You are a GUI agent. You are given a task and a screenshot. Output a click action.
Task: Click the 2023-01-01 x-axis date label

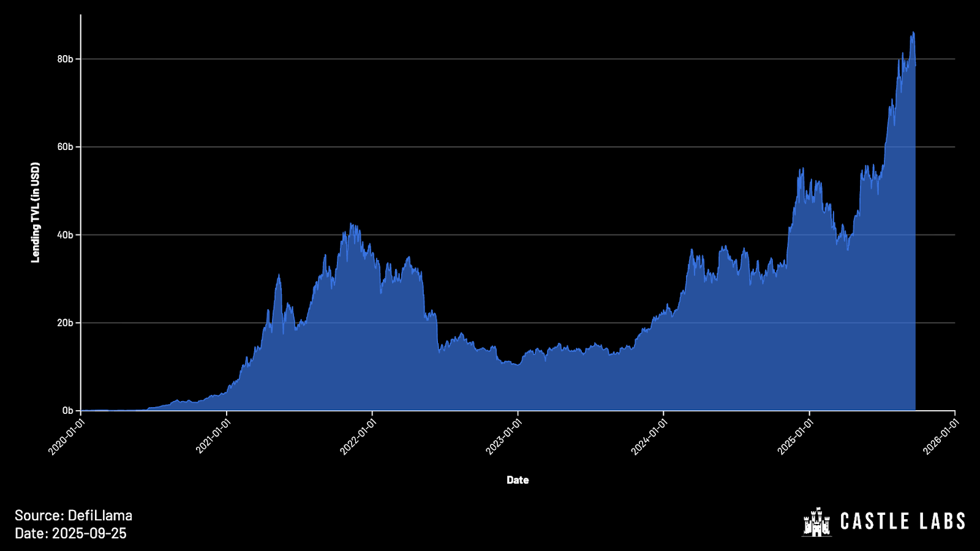click(503, 435)
